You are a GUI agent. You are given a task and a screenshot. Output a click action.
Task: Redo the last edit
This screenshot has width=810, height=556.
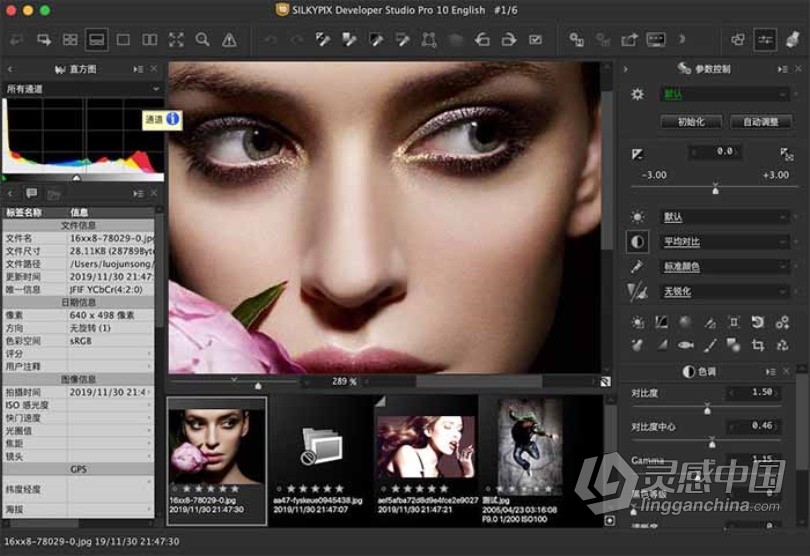[x=297, y=40]
